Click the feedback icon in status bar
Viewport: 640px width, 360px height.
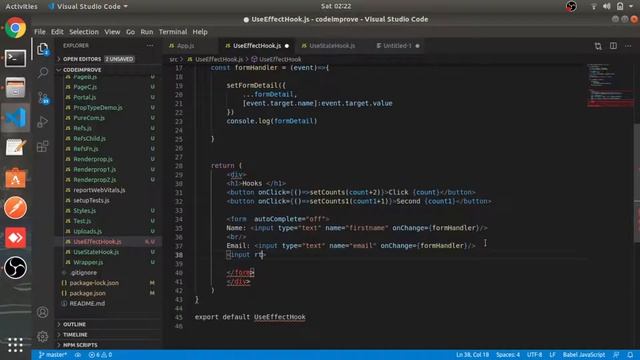pos(616,355)
